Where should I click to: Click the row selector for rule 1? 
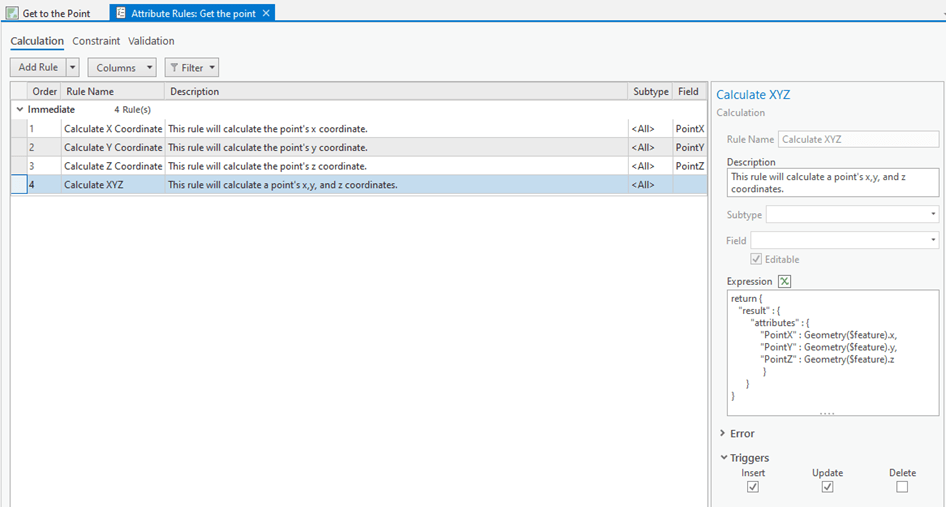[x=19, y=129]
